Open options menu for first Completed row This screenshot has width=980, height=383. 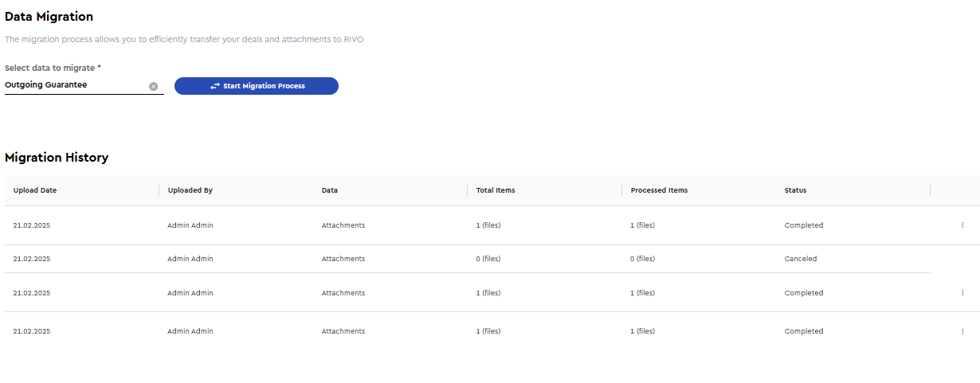pos(962,225)
